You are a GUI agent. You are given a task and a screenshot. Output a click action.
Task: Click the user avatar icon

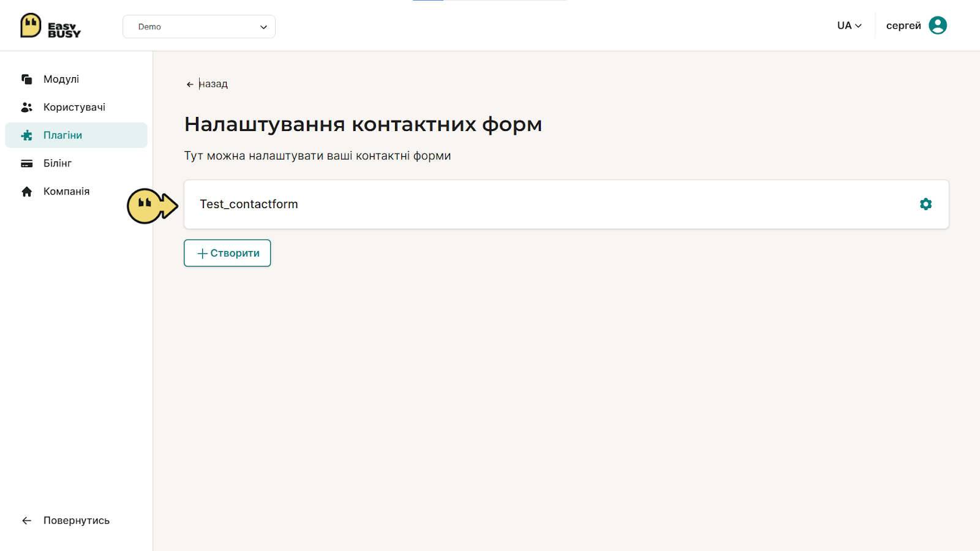tap(938, 25)
